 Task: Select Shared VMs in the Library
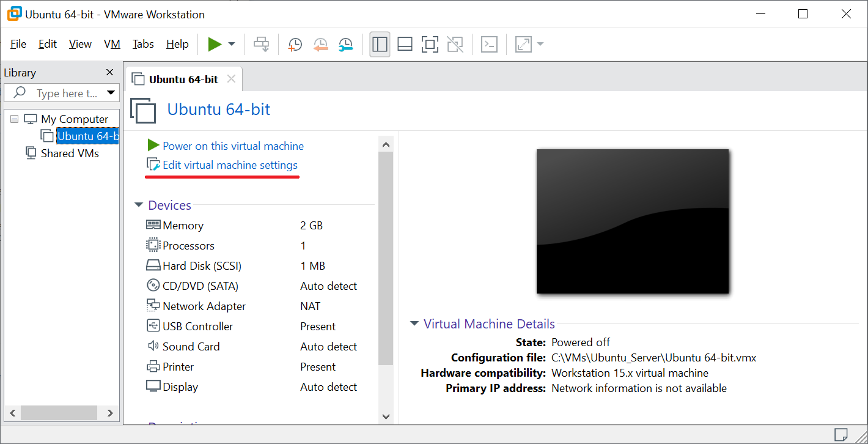(x=70, y=153)
